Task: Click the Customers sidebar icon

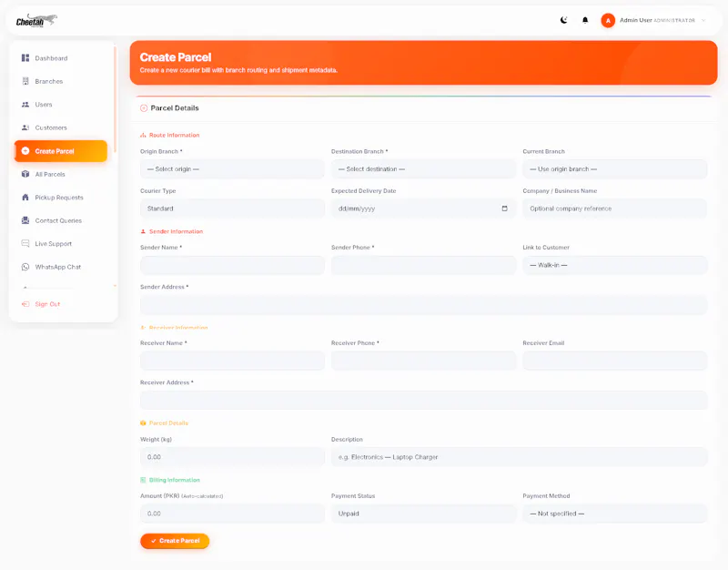Action: (x=25, y=127)
